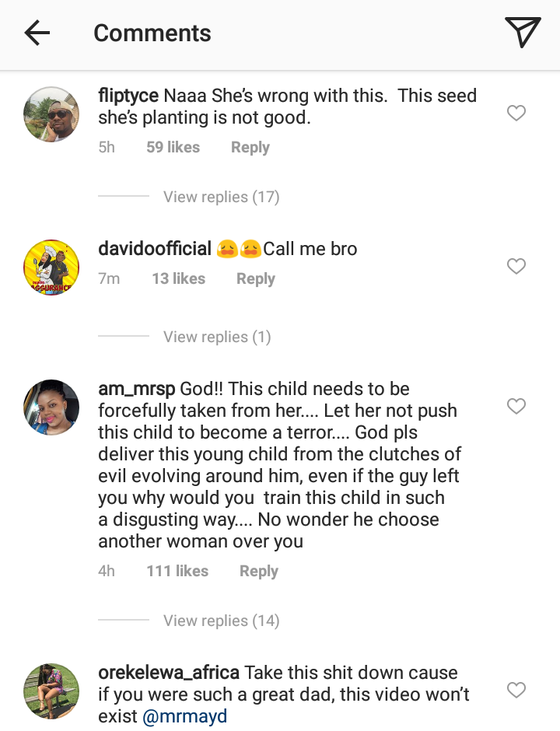Open direct share paper plane icon
Screen dimensions: 560x731
(522, 33)
